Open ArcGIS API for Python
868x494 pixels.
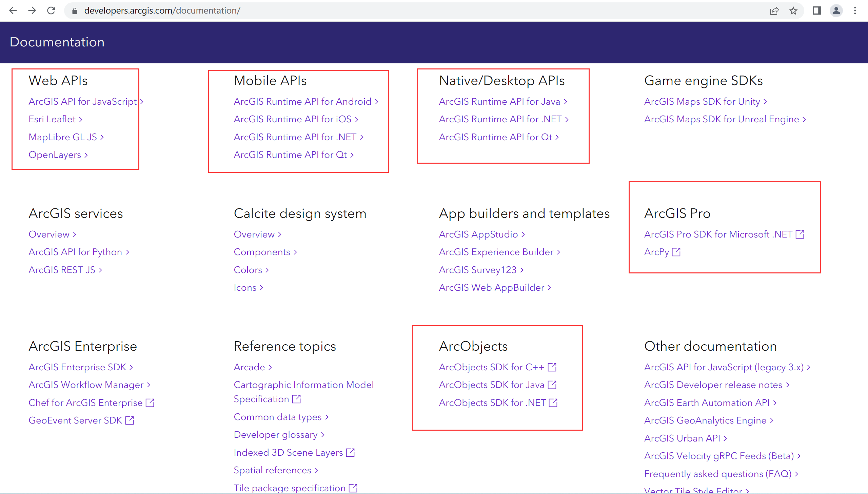(x=79, y=252)
